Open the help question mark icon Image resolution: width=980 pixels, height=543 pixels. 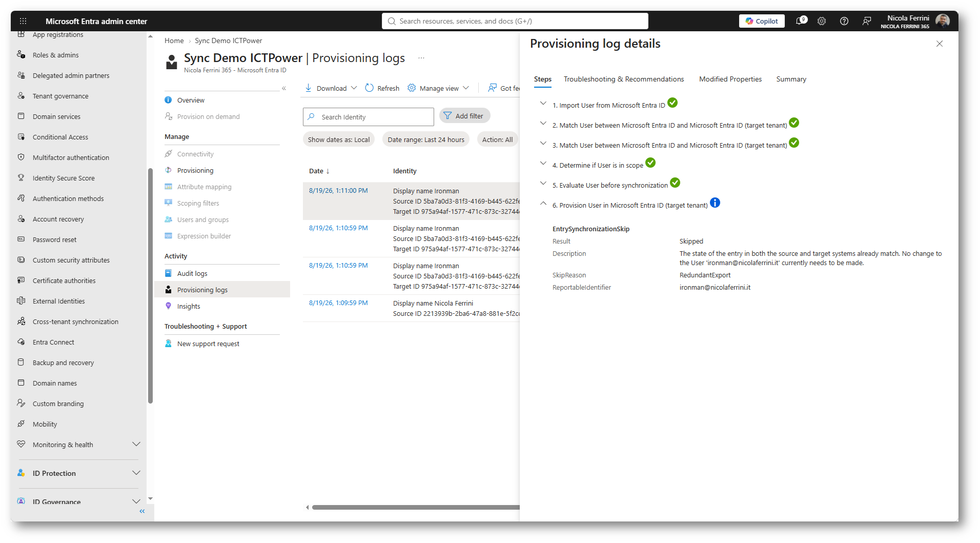pyautogui.click(x=844, y=21)
